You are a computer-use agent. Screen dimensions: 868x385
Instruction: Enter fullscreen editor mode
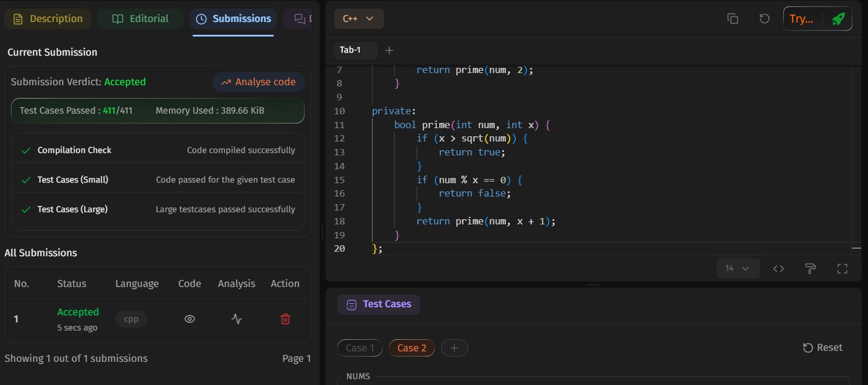pos(842,268)
